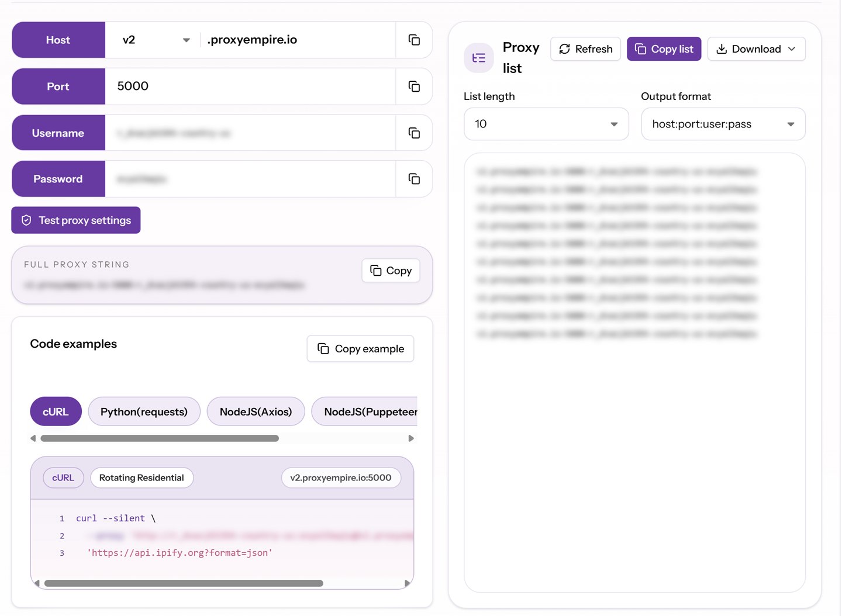Click the 'https://api.ipify.org?format=json' code line
Image resolution: width=842 pixels, height=616 pixels.
180,553
